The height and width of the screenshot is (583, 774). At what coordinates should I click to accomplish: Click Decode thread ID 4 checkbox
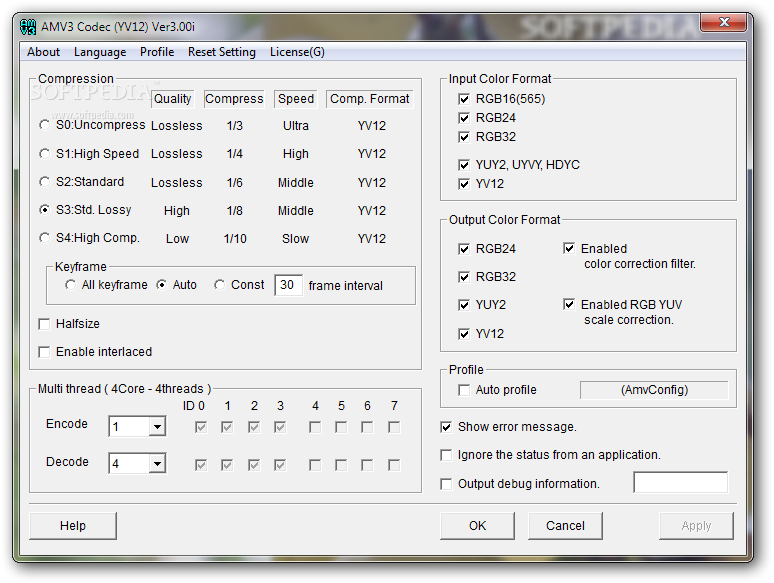tap(315, 465)
